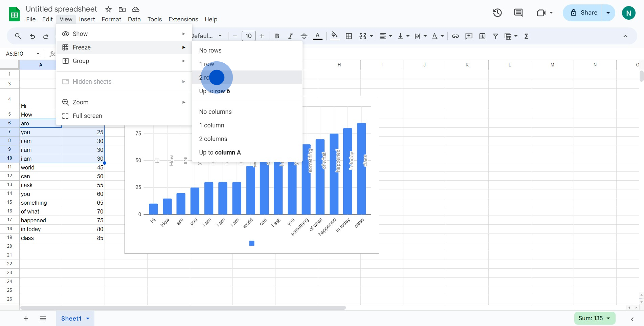Click the move to folder icon
Image resolution: width=644 pixels, height=326 pixels.
122,9
